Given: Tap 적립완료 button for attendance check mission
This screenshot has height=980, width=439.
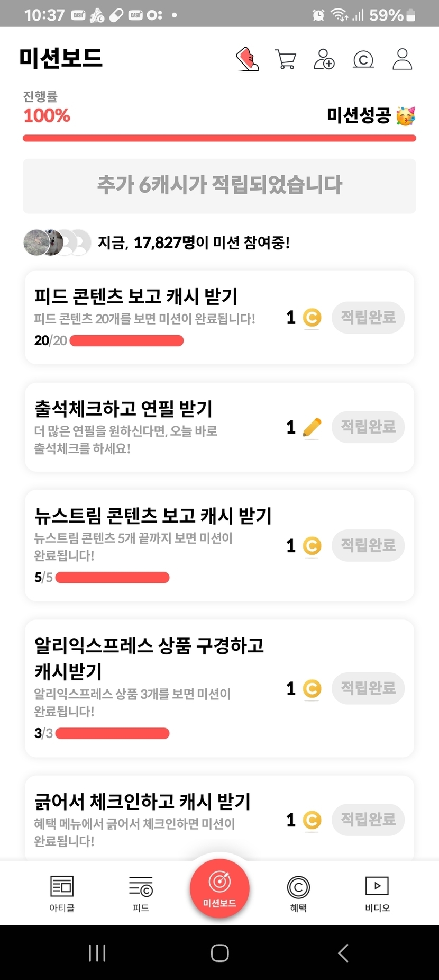Looking at the screenshot, I should [368, 427].
